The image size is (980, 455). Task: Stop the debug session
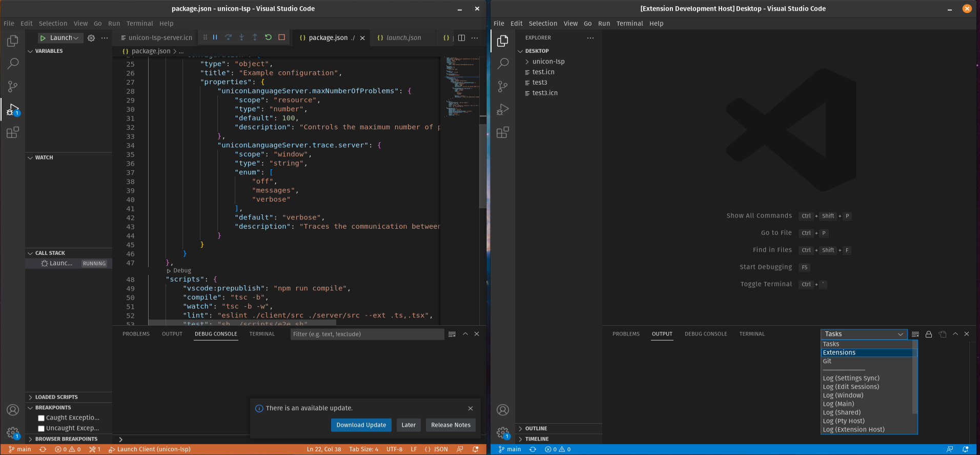point(281,37)
